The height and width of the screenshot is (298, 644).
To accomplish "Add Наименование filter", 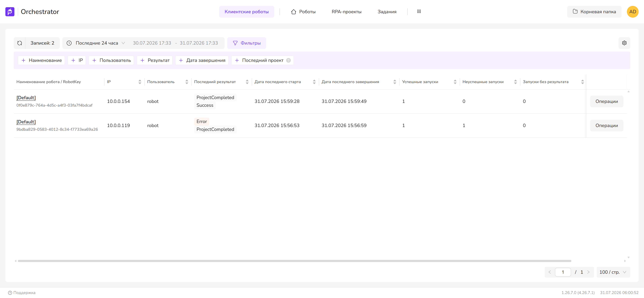I will (41, 60).
